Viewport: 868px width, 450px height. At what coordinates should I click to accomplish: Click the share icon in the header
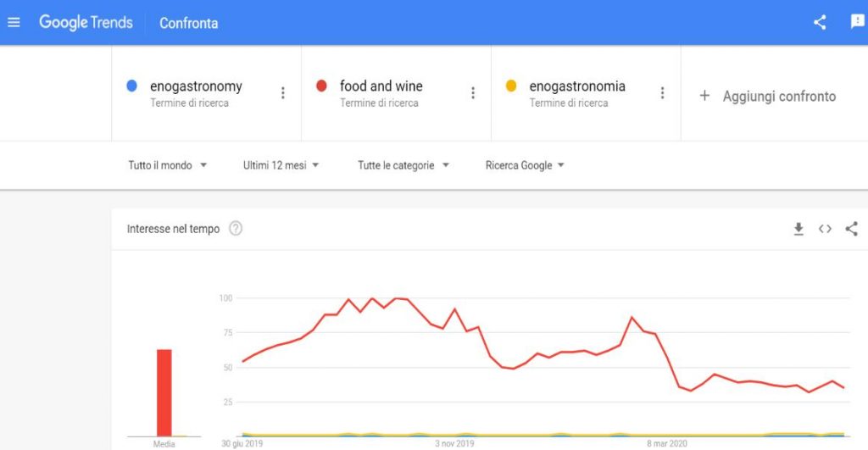pos(820,22)
